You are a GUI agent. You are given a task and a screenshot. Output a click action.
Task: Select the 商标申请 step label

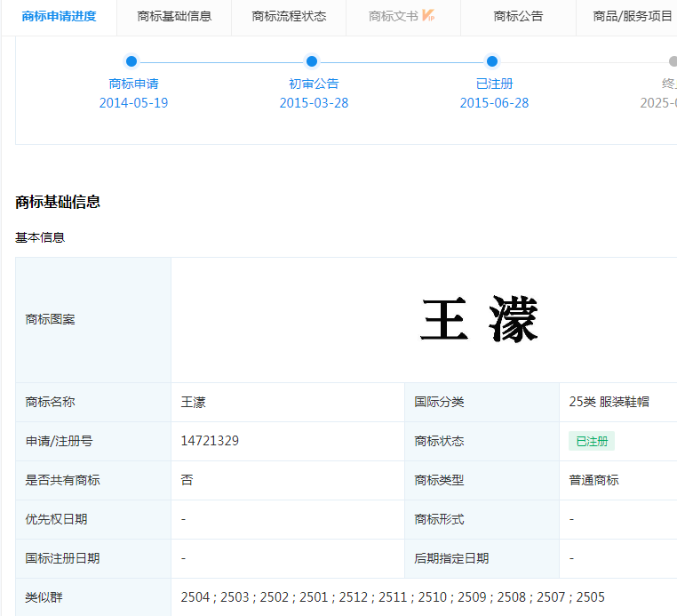point(133,84)
